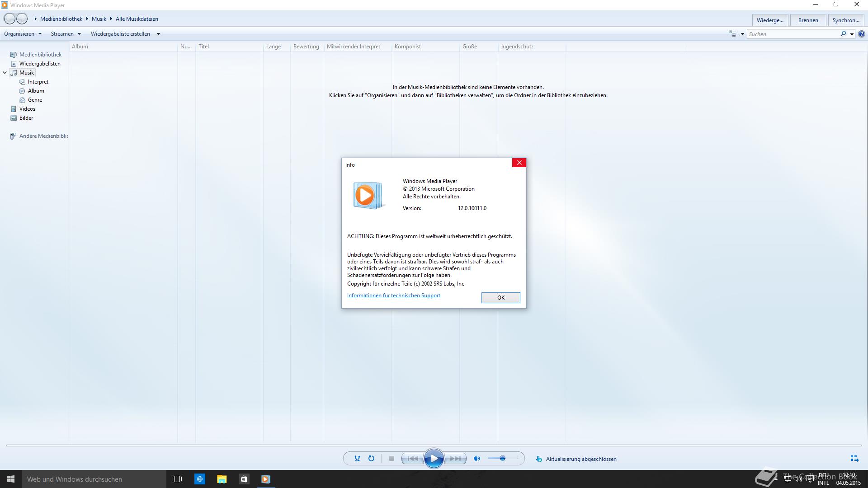Open File Explorer from the taskbar
The image size is (868, 488).
pos(222,479)
